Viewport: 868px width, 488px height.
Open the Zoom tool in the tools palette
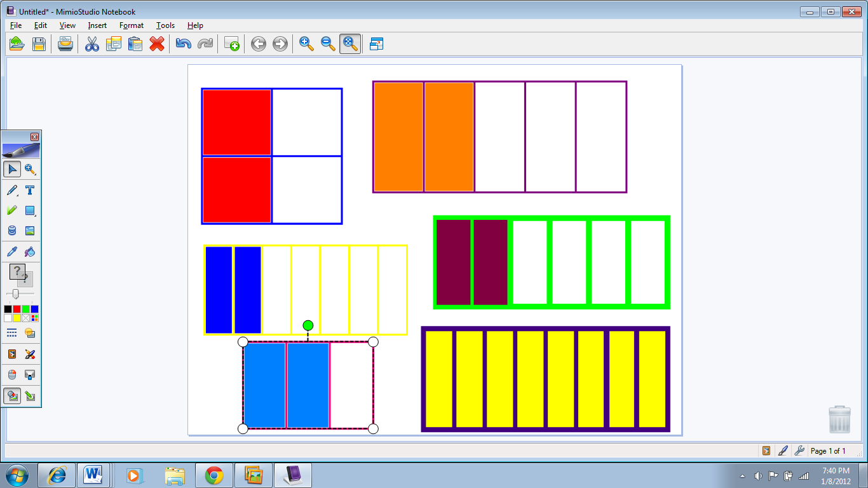point(30,169)
